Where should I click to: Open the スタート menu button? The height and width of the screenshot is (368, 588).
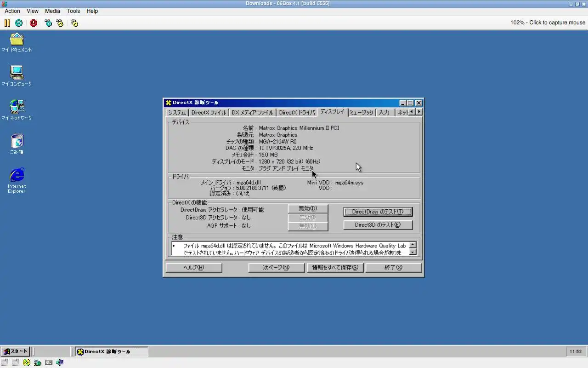click(16, 351)
